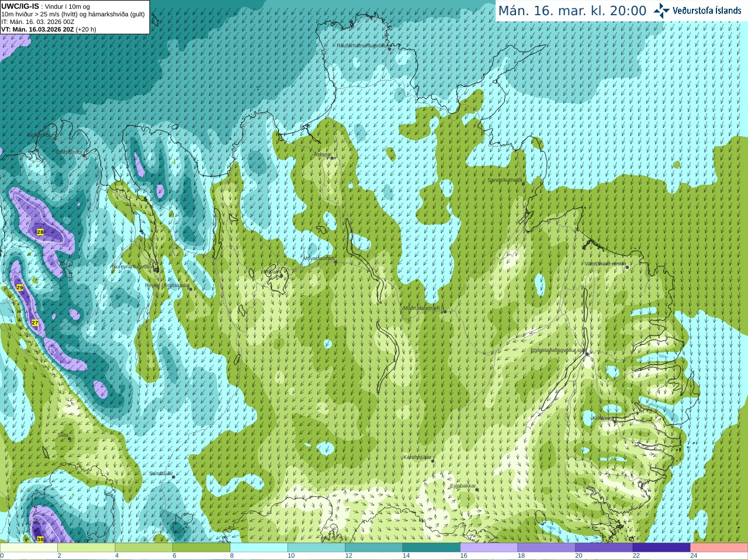Click the Mývatnsöræfi label
Viewport: 748px width, 560px height.
pyautogui.click(x=319, y=258)
